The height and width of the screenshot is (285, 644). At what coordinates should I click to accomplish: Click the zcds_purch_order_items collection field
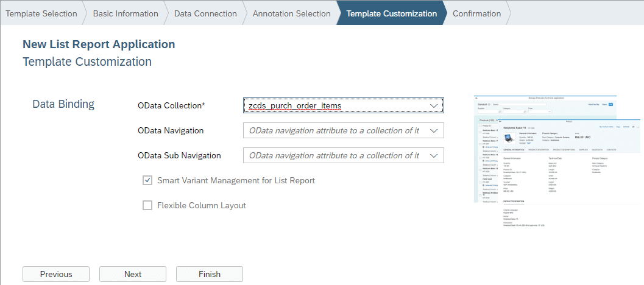click(334, 106)
